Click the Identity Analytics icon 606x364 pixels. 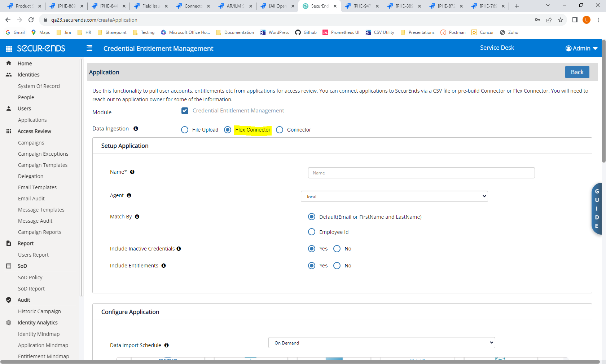point(8,323)
